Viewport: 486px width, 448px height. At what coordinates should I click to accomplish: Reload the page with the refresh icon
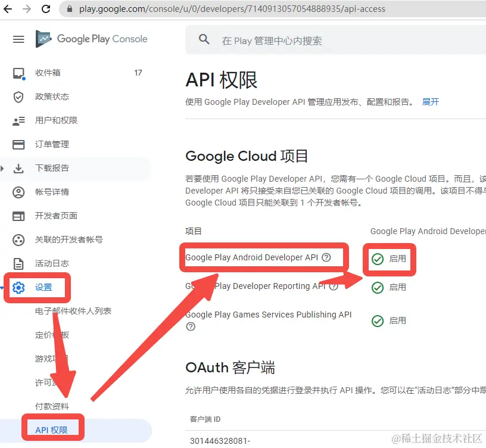[x=46, y=9]
